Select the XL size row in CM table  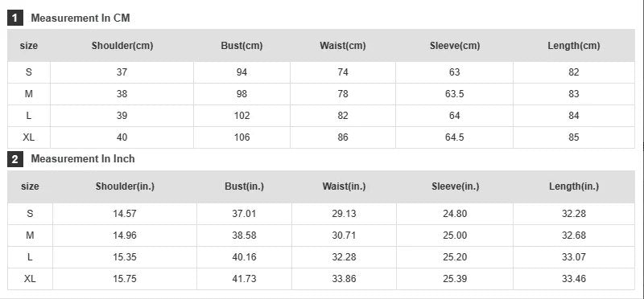pyautogui.click(x=321, y=137)
